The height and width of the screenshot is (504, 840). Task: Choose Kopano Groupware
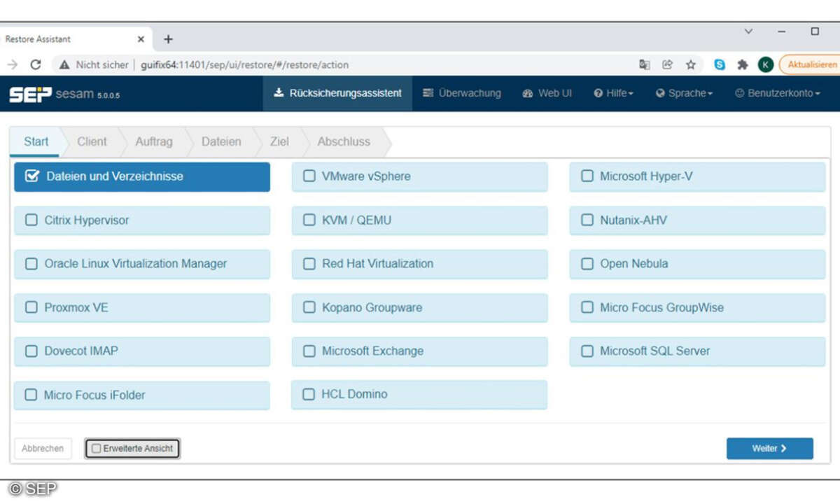(x=419, y=308)
